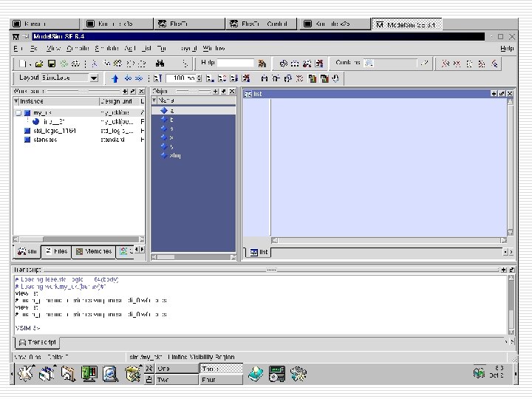Switch to virtual desktop Four
The image size is (532, 399).
(222, 380)
